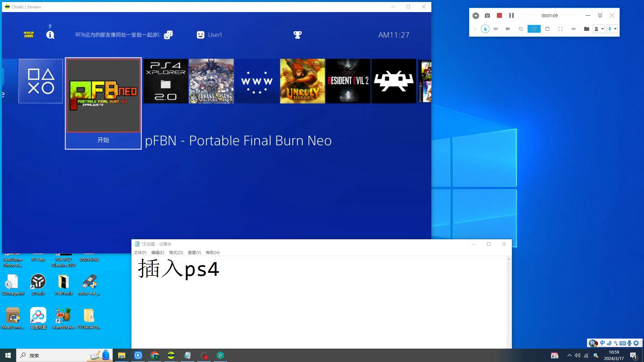Take a screenshot with the camera icon
The image size is (644, 362).
[x=487, y=15]
